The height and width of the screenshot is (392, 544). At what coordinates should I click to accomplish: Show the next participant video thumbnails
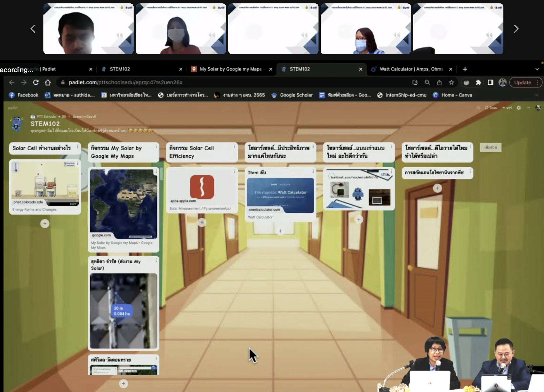[516, 29]
